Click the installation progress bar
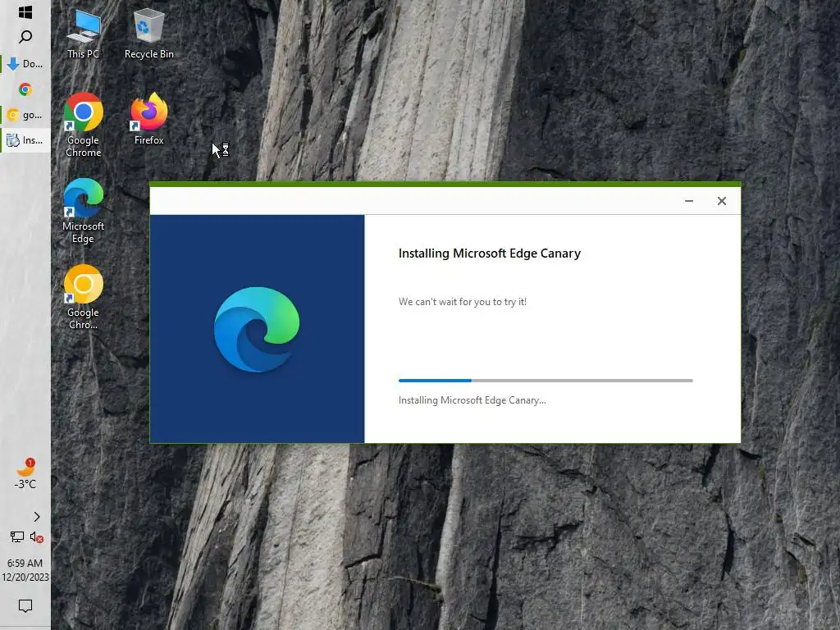840x630 pixels. pyautogui.click(x=546, y=381)
